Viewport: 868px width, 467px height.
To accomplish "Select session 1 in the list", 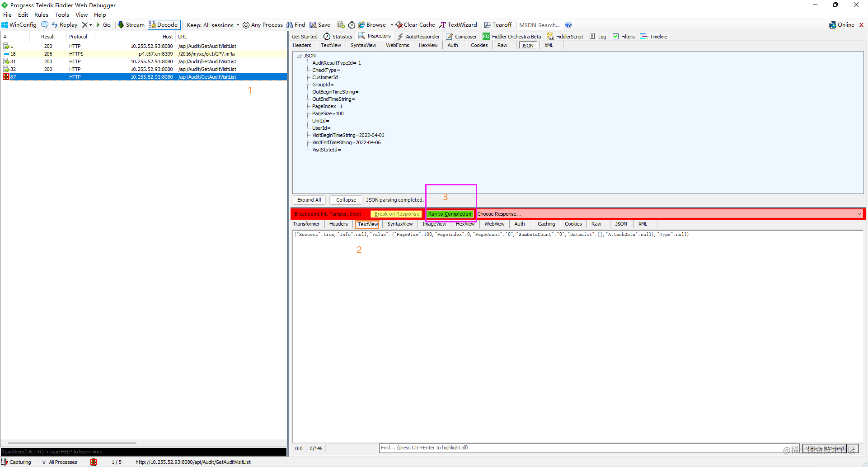I will [x=144, y=46].
